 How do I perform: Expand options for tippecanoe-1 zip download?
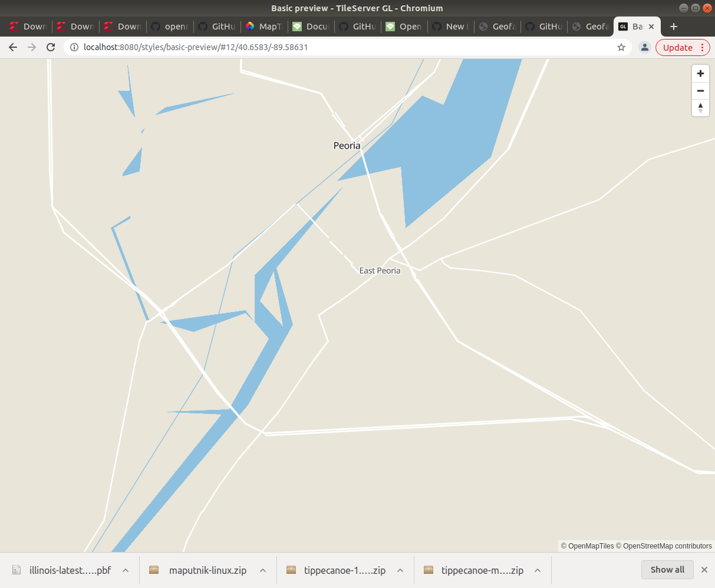[x=400, y=570]
